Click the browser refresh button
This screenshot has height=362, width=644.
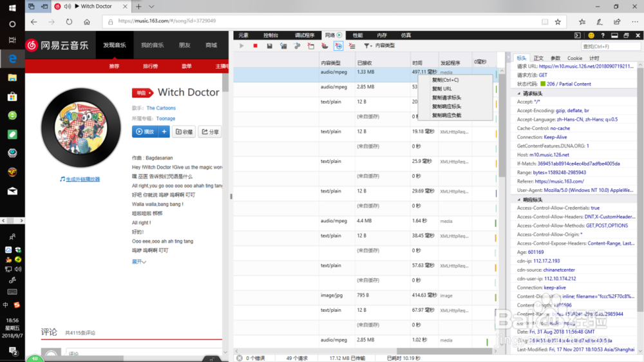pyautogui.click(x=69, y=22)
